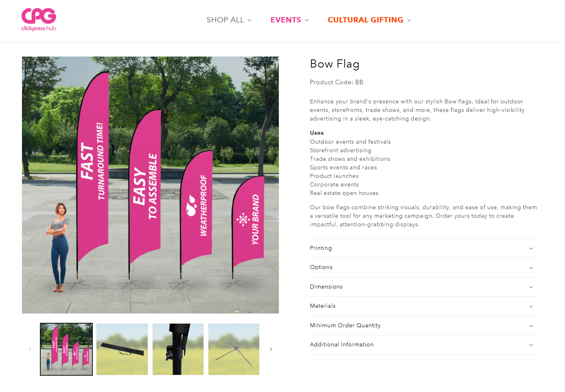Screen dimensions: 565x392
Task: Open the main bow flags product image
Action: (x=150, y=185)
